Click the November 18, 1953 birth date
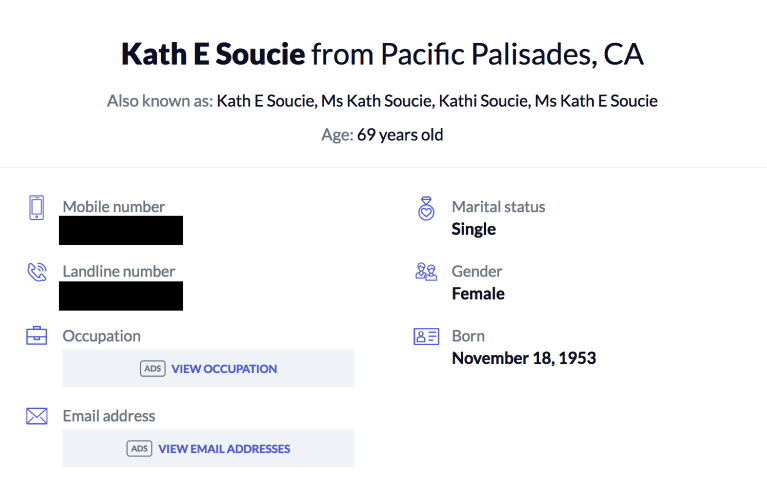This screenshot has height=491, width=767. (524, 358)
